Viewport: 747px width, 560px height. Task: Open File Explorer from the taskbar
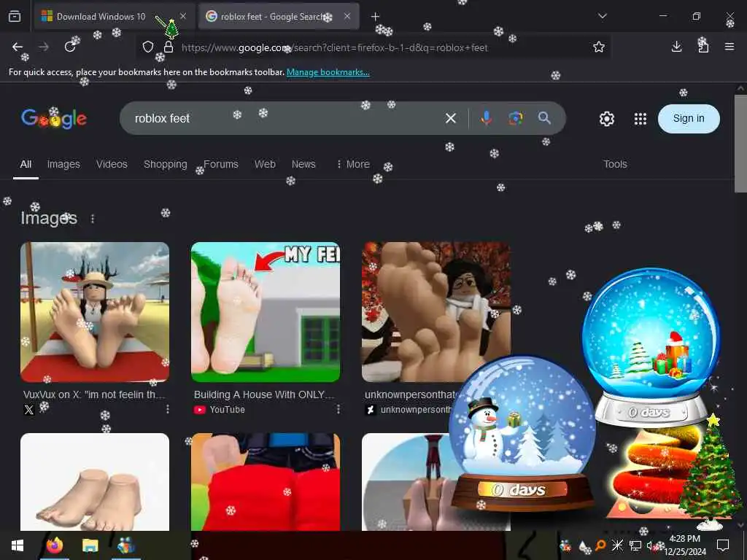[x=90, y=545]
